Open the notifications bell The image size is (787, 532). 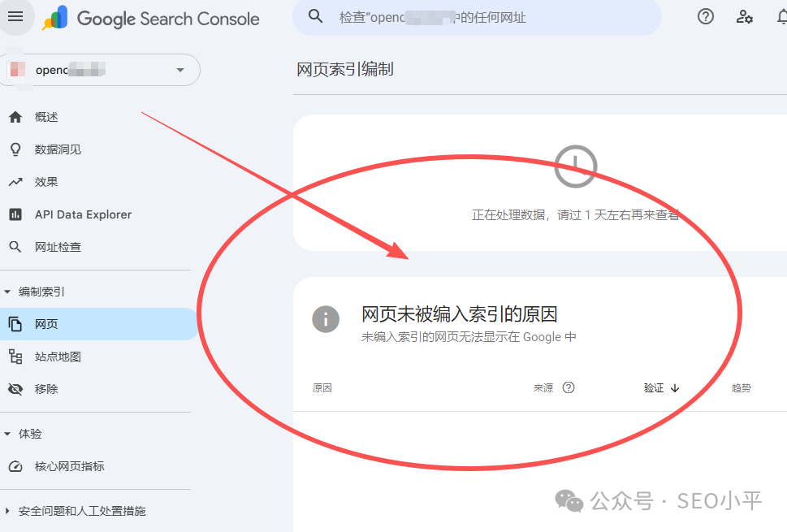point(781,16)
